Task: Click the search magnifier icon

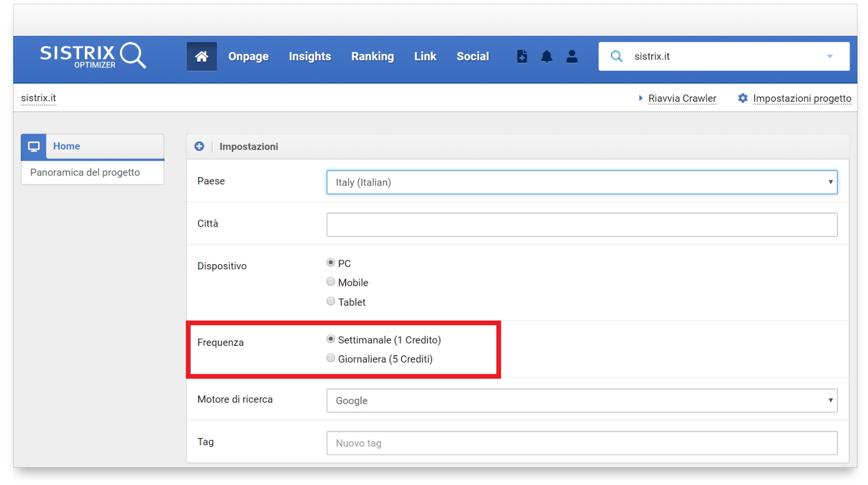Action: pos(616,56)
